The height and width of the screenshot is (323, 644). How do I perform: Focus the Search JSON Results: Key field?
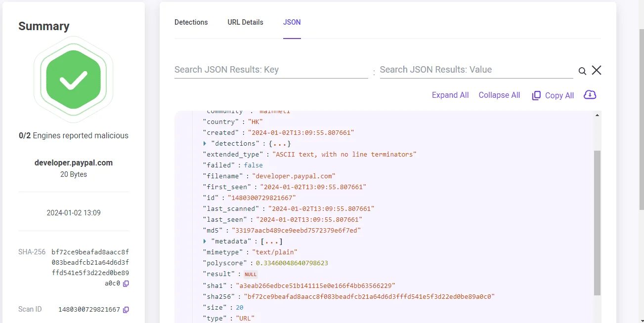click(x=271, y=70)
